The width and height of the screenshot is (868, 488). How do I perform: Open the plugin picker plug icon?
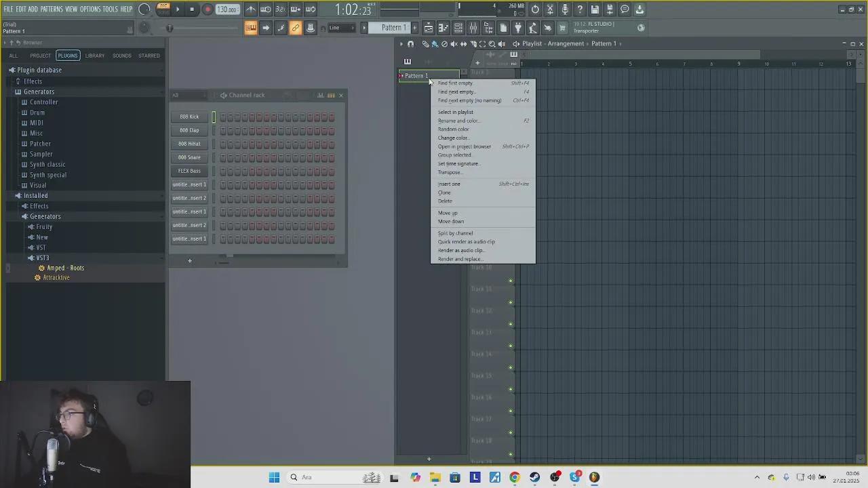(518, 28)
